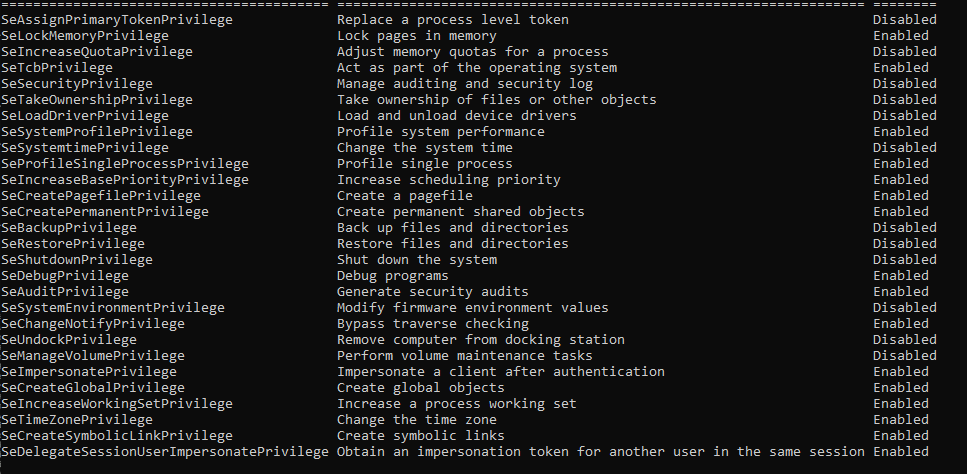The width and height of the screenshot is (967, 474).
Task: Click the SeDelegateSessionUserImpersonatePrivilege name
Action: (165, 452)
